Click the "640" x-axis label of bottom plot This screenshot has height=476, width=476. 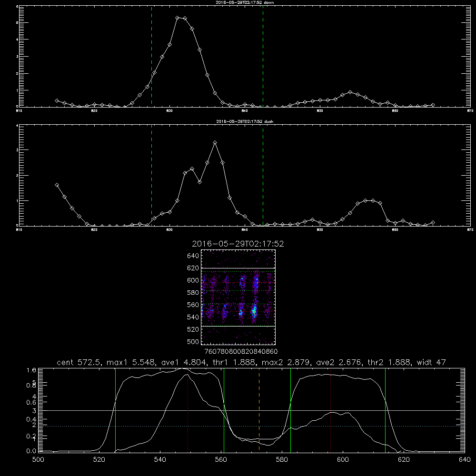465,460
